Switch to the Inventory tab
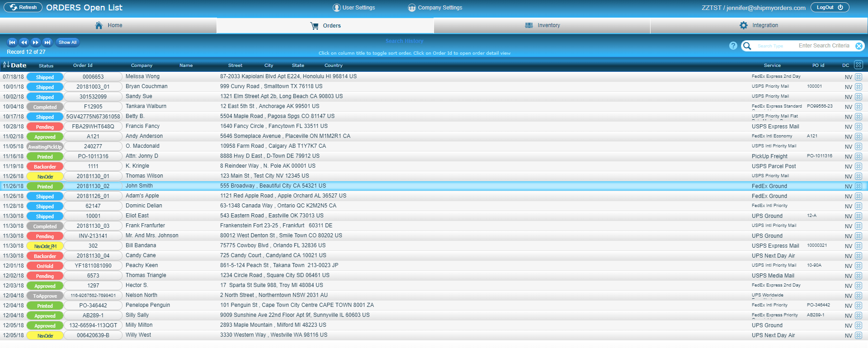Viewport: 868px width, 348px height. click(542, 25)
